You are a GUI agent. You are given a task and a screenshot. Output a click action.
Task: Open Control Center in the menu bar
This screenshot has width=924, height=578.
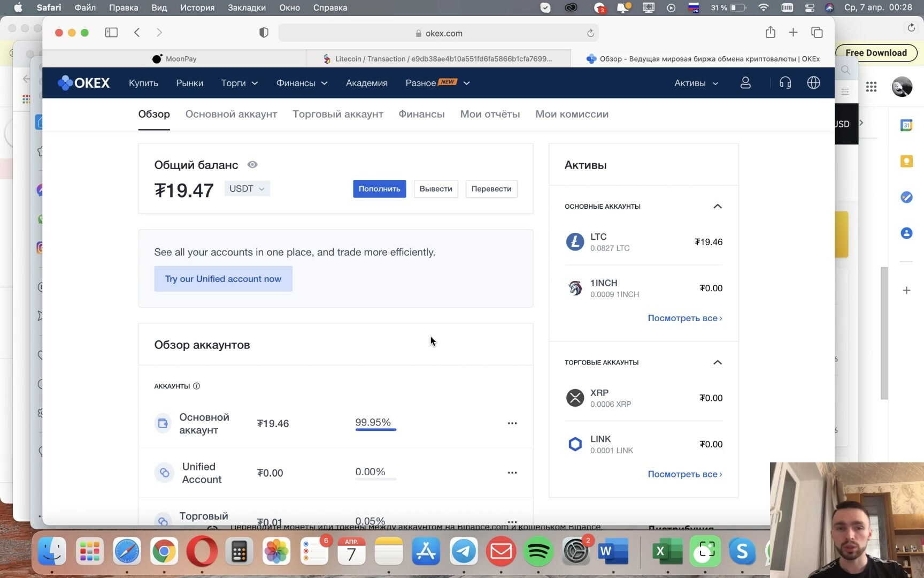point(809,7)
